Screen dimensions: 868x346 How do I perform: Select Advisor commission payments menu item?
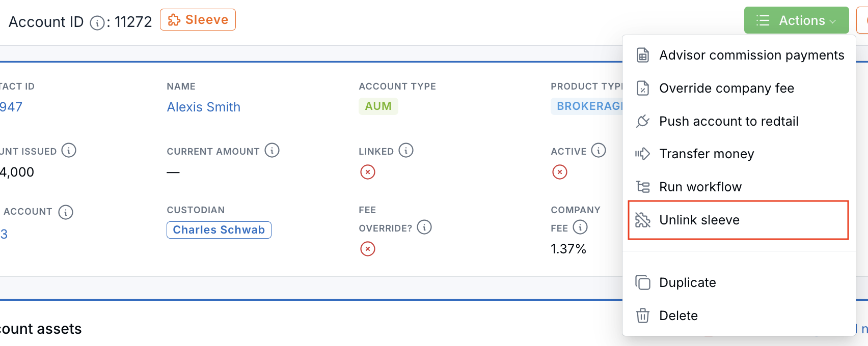(x=739, y=55)
